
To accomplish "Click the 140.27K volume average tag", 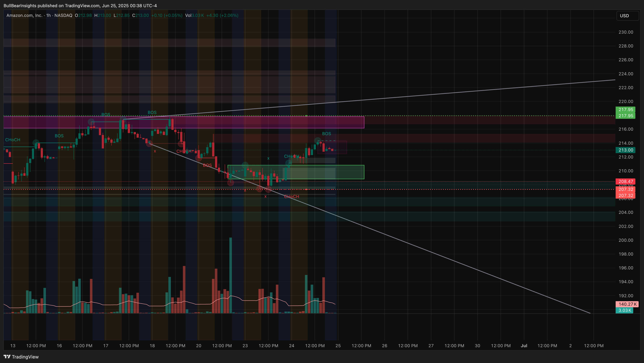I will 627,304.
